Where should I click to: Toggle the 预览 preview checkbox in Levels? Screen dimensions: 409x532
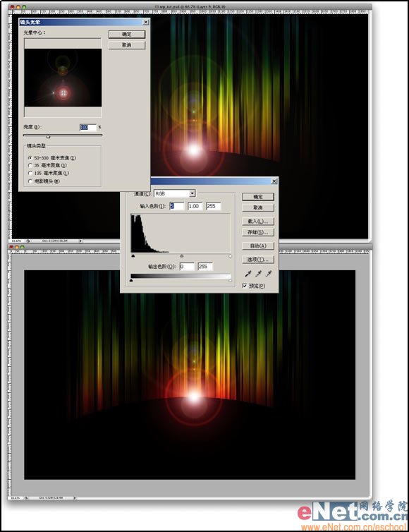(x=245, y=286)
